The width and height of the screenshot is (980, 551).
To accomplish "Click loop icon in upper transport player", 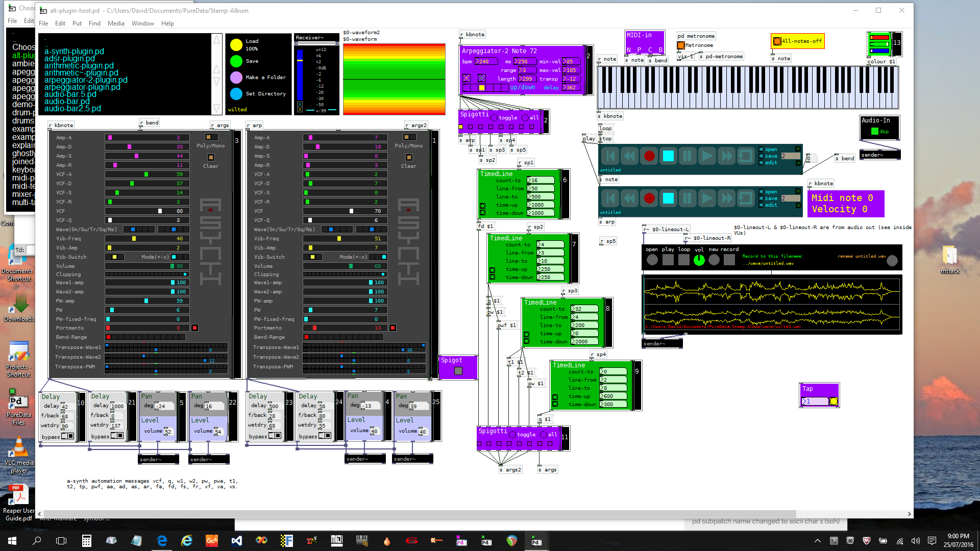I will point(746,156).
